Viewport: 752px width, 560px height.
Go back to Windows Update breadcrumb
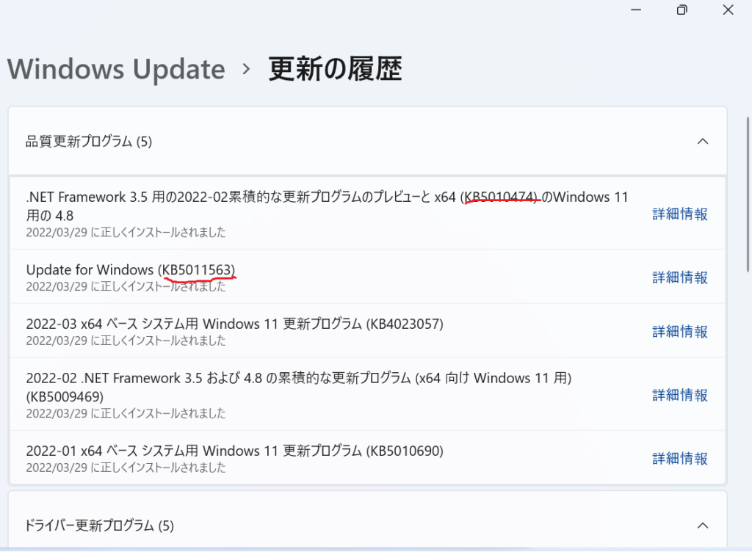tap(116, 70)
